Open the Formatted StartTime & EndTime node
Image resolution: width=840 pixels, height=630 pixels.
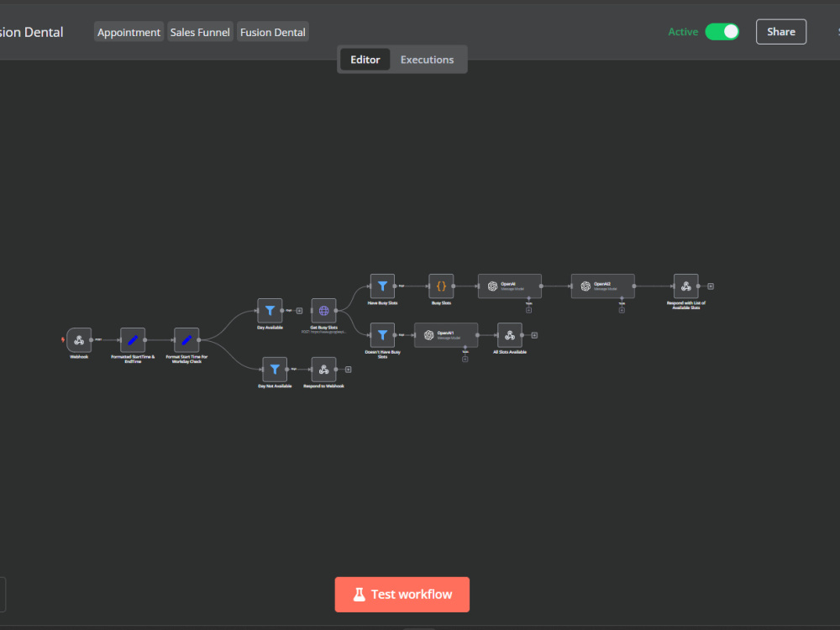133,339
